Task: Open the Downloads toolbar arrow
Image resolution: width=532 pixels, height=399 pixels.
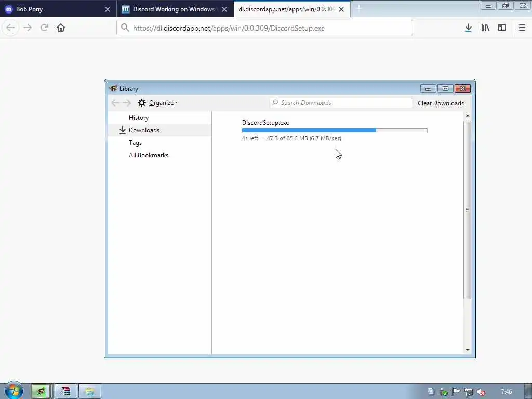Action: (468, 28)
